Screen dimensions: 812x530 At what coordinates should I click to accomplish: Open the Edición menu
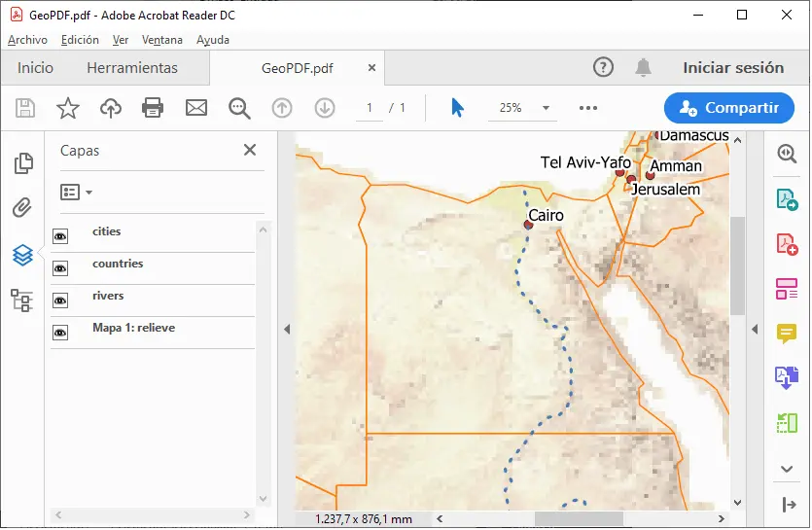click(80, 40)
